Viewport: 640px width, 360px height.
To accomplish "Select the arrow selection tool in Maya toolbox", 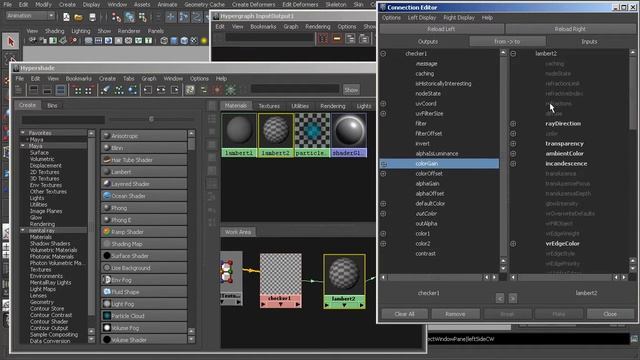I will pos(11,41).
